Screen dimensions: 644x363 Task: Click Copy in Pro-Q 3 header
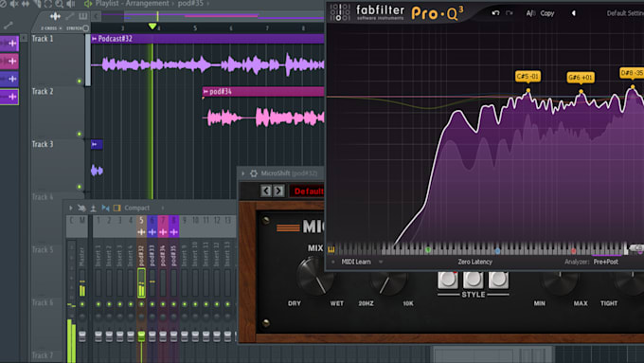(547, 13)
